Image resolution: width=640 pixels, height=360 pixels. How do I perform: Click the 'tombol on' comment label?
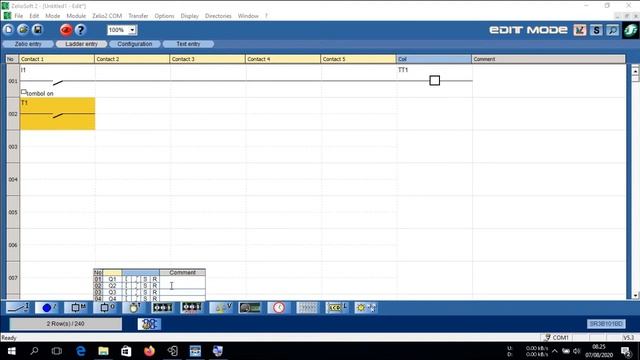(x=40, y=93)
